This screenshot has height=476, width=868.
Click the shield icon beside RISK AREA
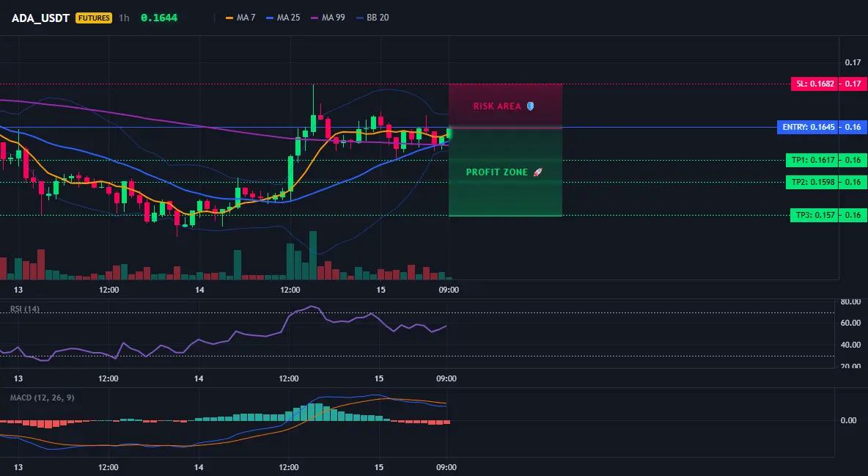(530, 106)
